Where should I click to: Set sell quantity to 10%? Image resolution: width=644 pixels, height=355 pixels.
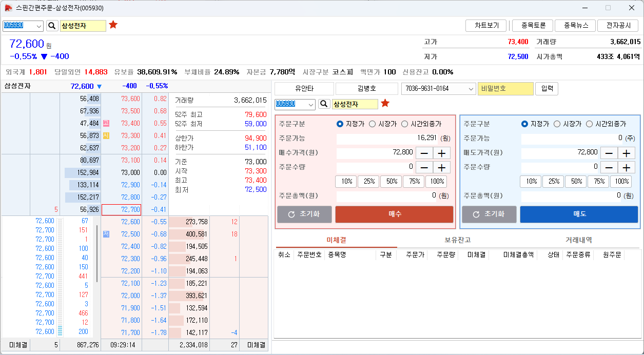tap(531, 182)
